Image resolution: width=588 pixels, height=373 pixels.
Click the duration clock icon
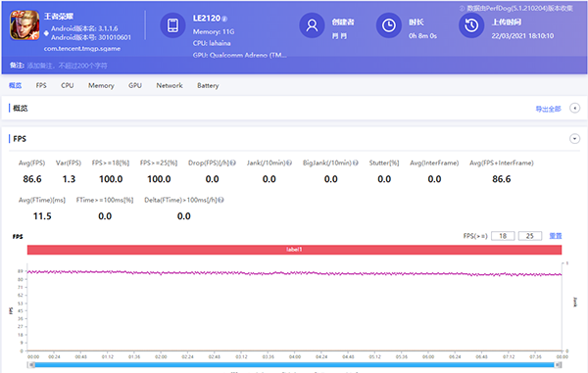(388, 25)
